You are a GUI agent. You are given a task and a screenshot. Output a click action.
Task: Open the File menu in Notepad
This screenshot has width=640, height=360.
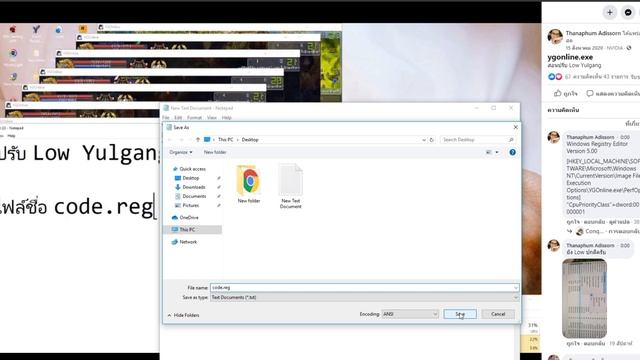(166, 118)
